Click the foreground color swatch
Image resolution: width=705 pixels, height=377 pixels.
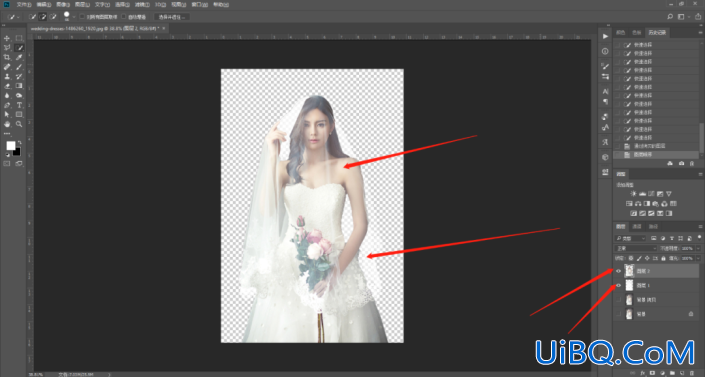point(10,145)
